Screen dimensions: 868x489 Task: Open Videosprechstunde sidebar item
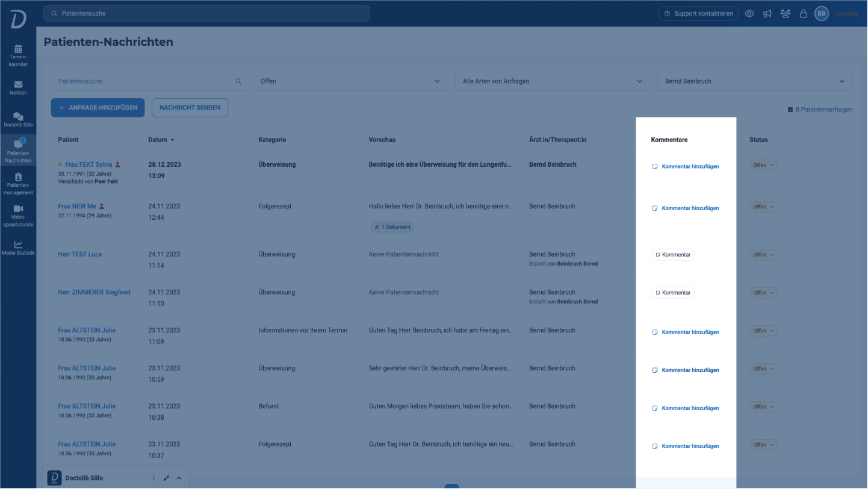click(18, 216)
